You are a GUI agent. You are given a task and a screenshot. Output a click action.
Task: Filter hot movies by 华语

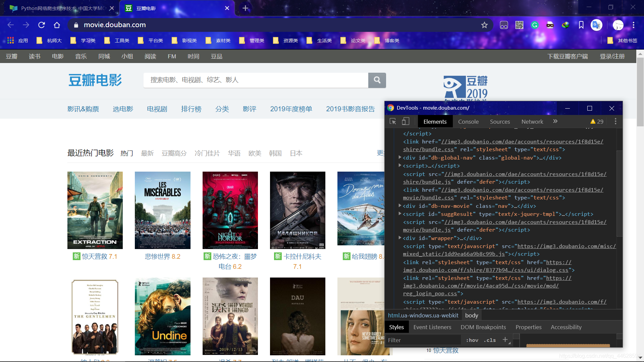point(234,153)
